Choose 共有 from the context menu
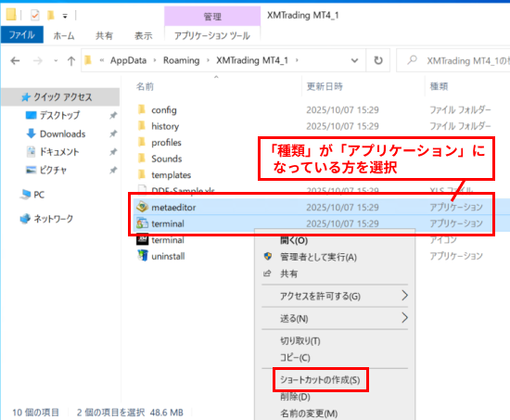Viewport: 510px width, 420px height. (x=288, y=274)
